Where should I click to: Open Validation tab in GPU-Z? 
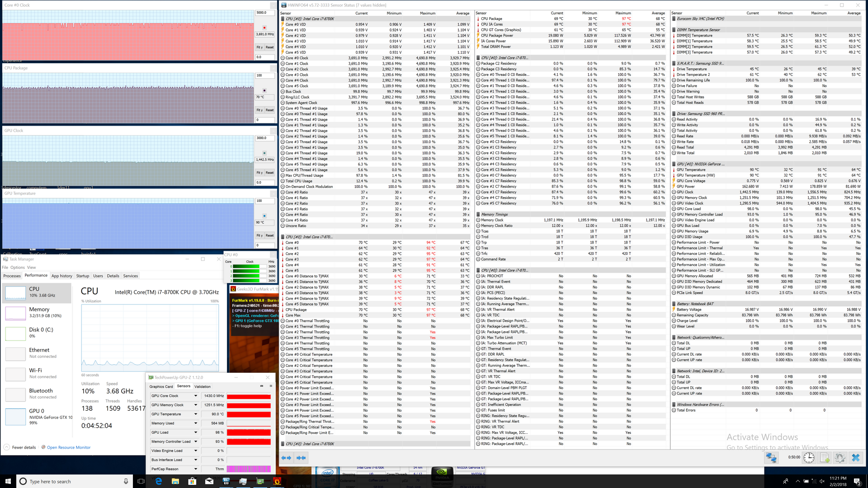coord(203,386)
